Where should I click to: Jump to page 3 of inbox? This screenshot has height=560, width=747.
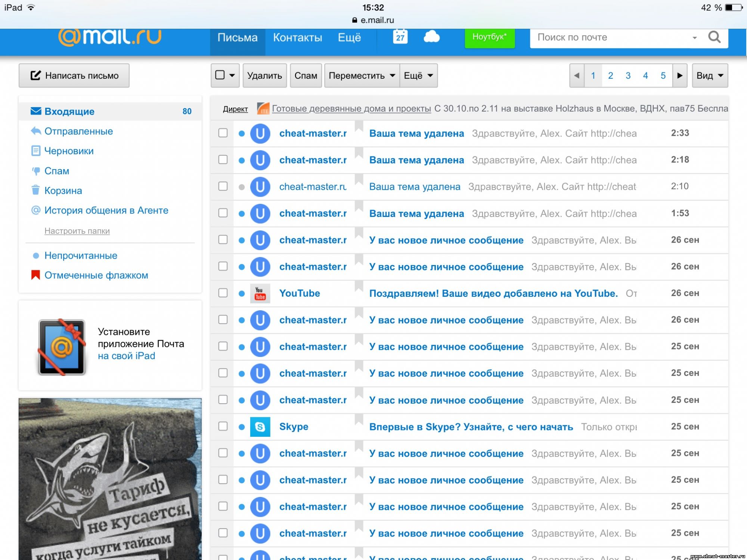coord(628,75)
